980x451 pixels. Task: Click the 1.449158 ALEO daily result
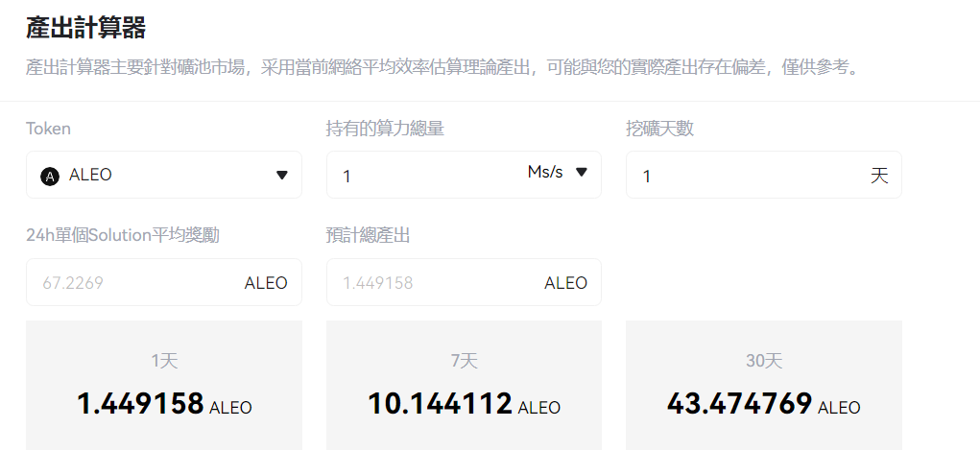pyautogui.click(x=164, y=404)
